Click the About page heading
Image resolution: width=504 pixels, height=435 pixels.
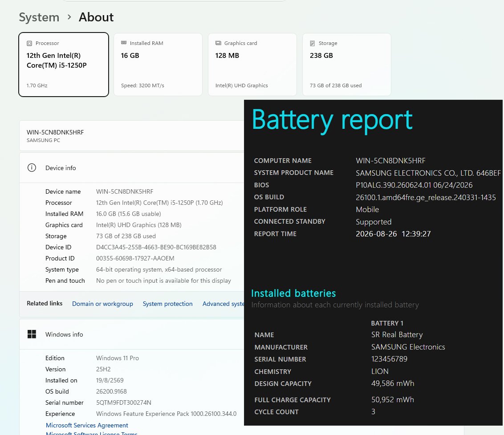(x=96, y=17)
